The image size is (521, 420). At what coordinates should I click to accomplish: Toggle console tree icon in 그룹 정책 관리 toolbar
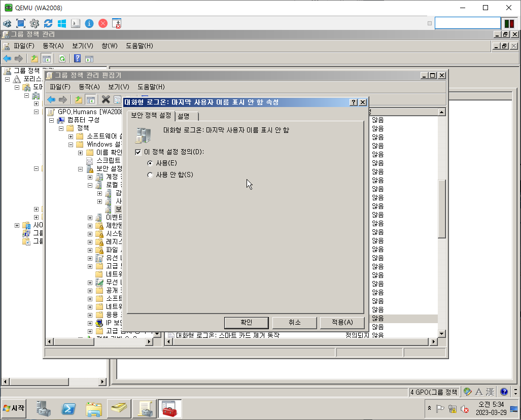(47, 59)
